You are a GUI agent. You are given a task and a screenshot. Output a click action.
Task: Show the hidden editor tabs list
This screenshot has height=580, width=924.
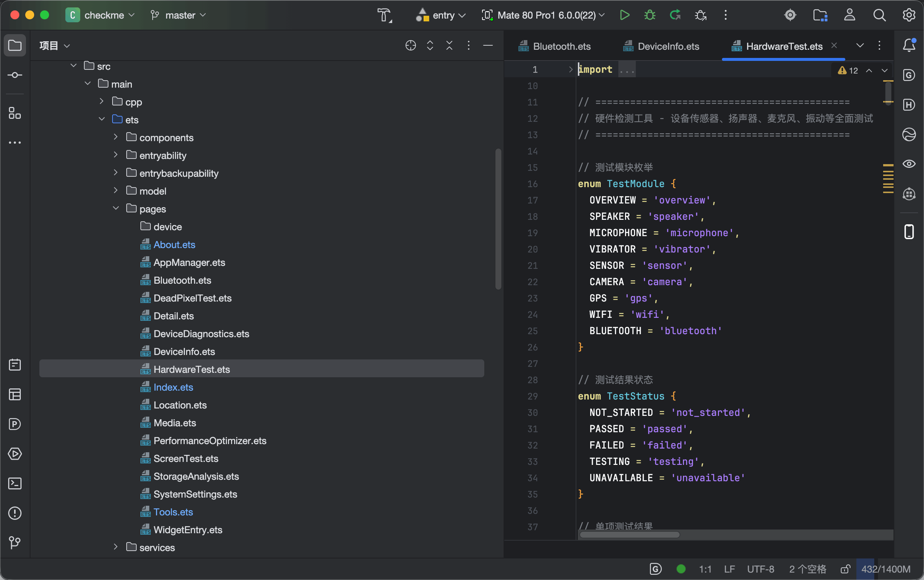tap(860, 45)
